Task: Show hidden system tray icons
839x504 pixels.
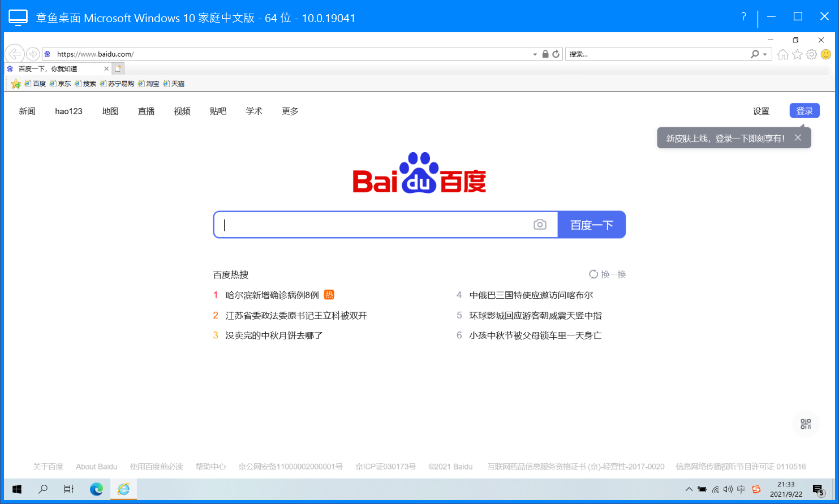Action: click(689, 489)
